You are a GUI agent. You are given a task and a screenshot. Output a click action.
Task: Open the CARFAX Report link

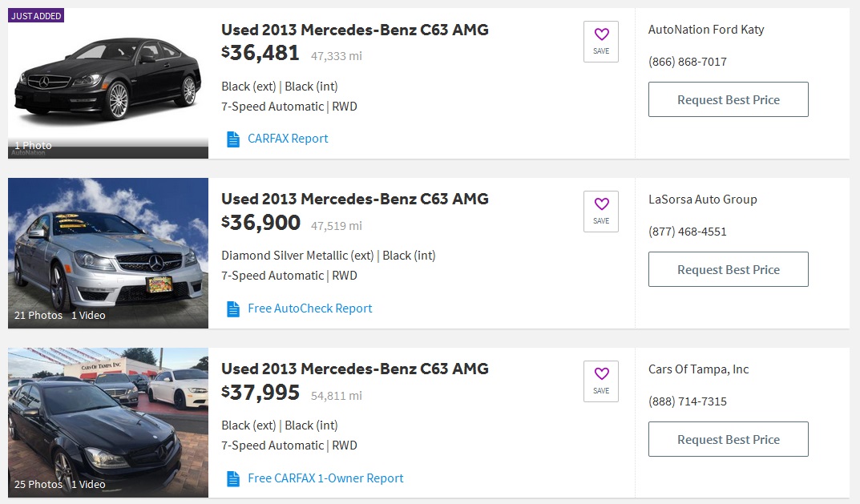click(x=288, y=139)
